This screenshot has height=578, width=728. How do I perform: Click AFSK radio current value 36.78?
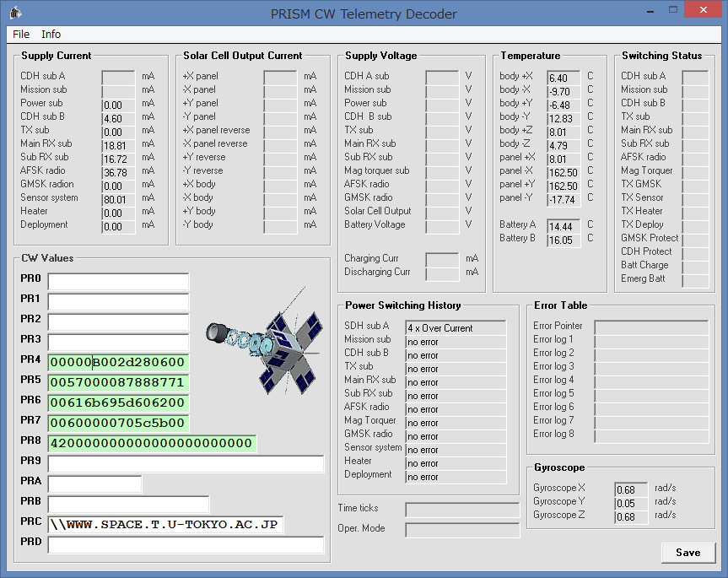118,172
